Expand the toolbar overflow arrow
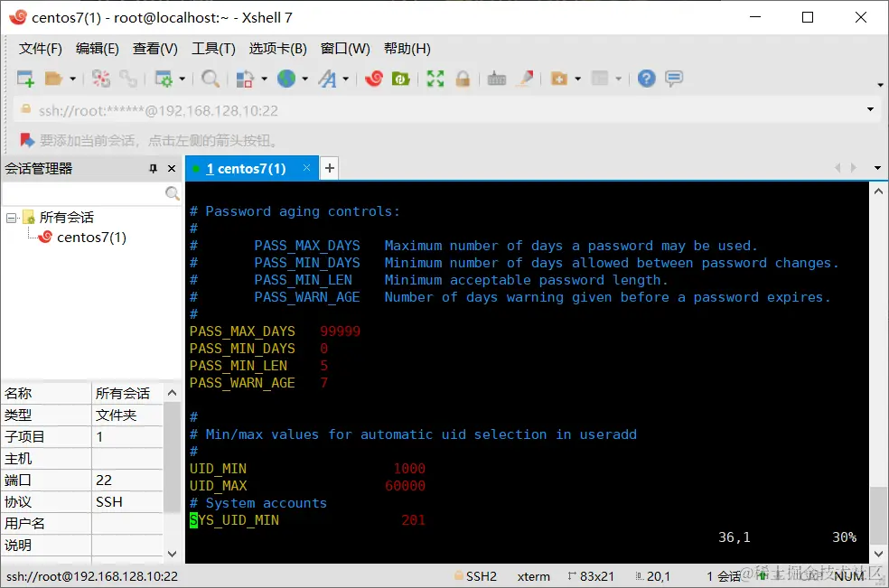889x588 pixels. [x=880, y=85]
